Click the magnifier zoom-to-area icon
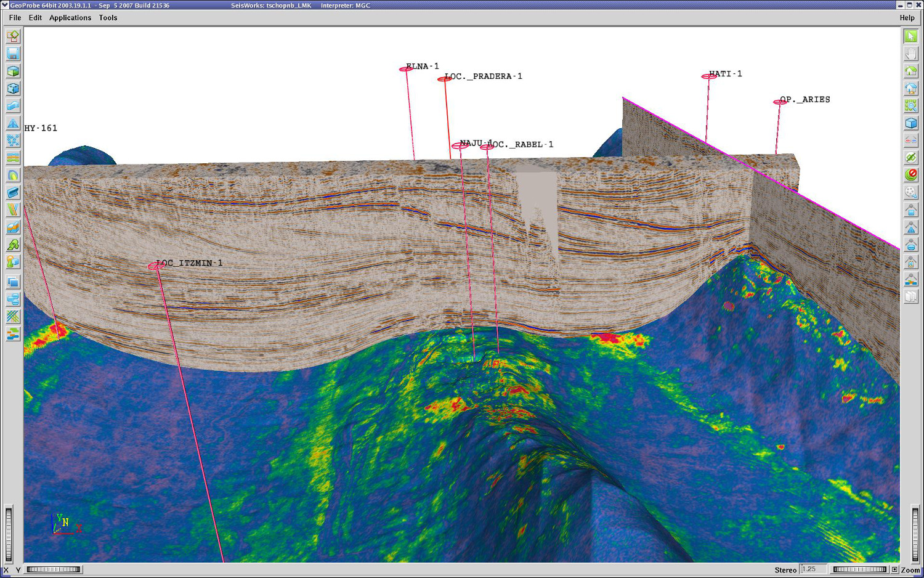The width and height of the screenshot is (924, 578). tap(910, 106)
